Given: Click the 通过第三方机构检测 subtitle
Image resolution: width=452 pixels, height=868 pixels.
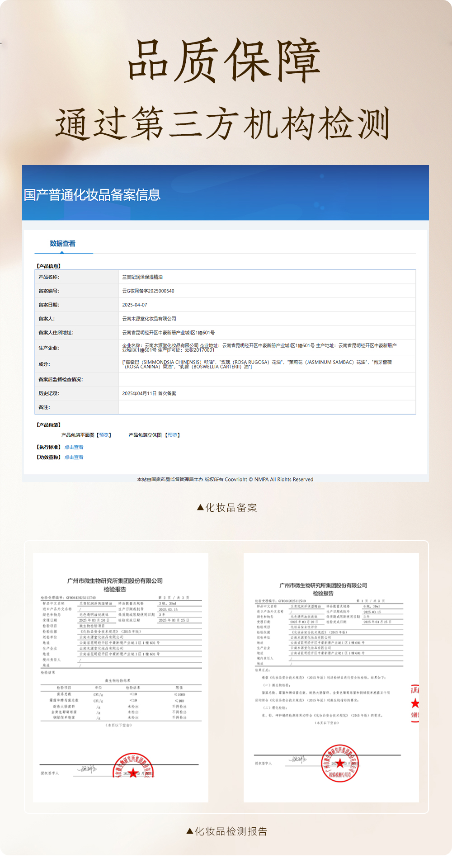Looking at the screenshot, I should (x=222, y=123).
